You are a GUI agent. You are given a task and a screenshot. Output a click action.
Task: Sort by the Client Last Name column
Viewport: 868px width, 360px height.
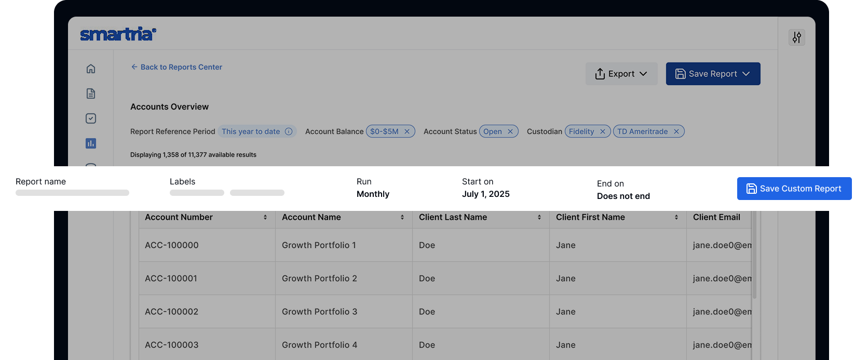[539, 217]
